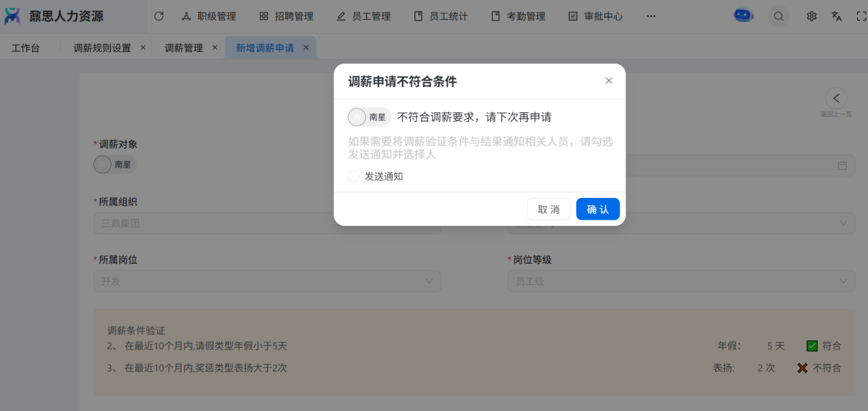Viewport: 868px width, 411px height.
Task: Enable the 发送通知 checkbox
Action: pos(353,176)
